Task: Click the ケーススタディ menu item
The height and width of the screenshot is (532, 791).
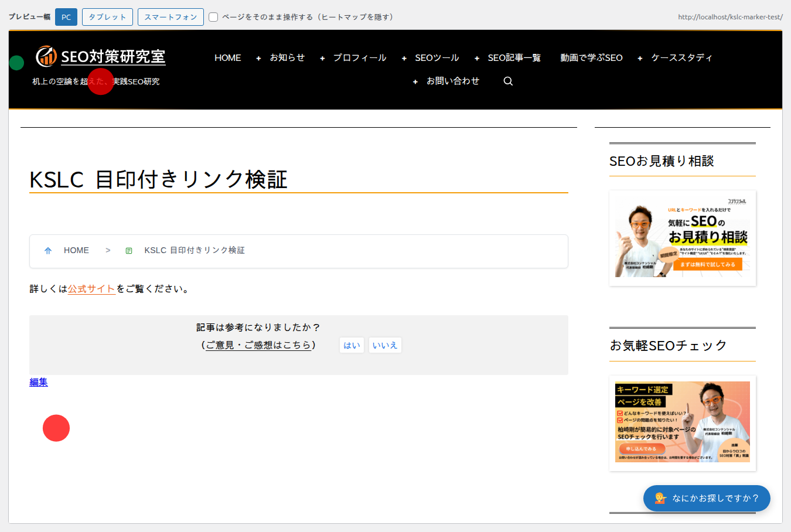Action: click(682, 57)
